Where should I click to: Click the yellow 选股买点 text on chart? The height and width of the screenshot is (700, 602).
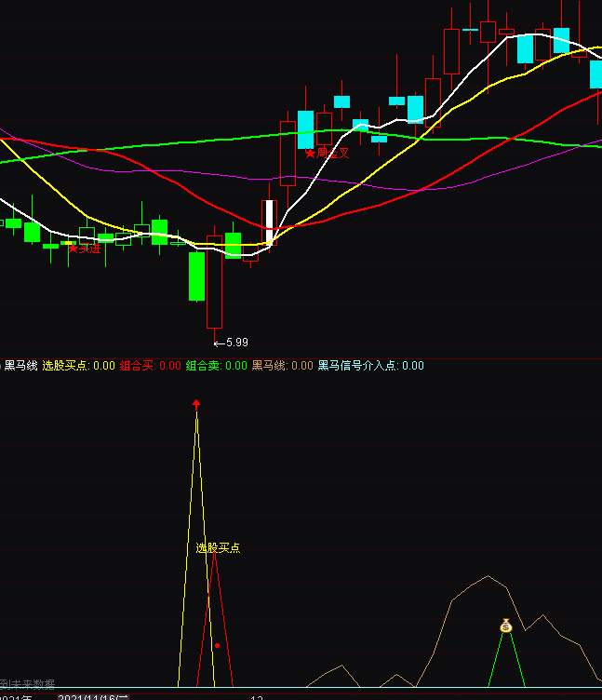[218, 548]
